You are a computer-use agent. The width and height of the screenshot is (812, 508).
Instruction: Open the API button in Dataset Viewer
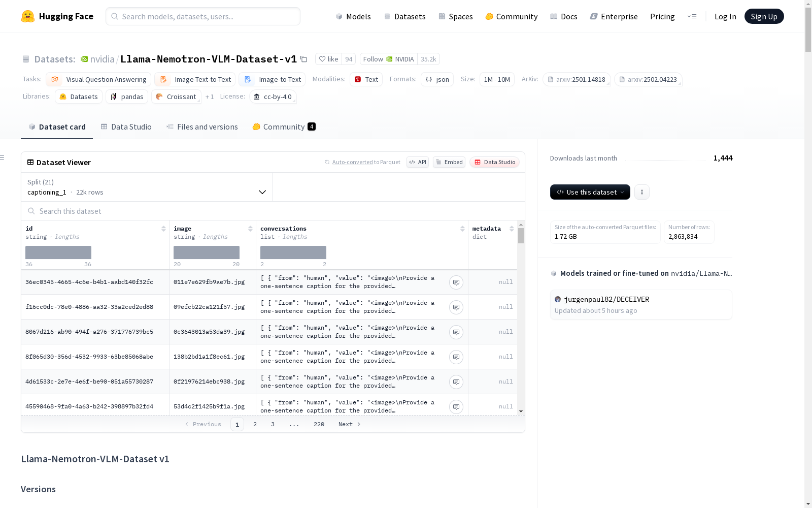tap(418, 162)
